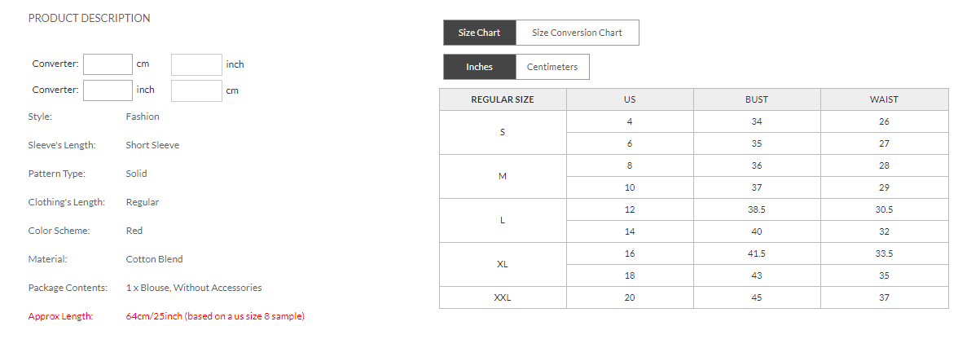Image resolution: width=980 pixels, height=348 pixels.
Task: Click the cm result field in second converter row
Action: point(196,90)
